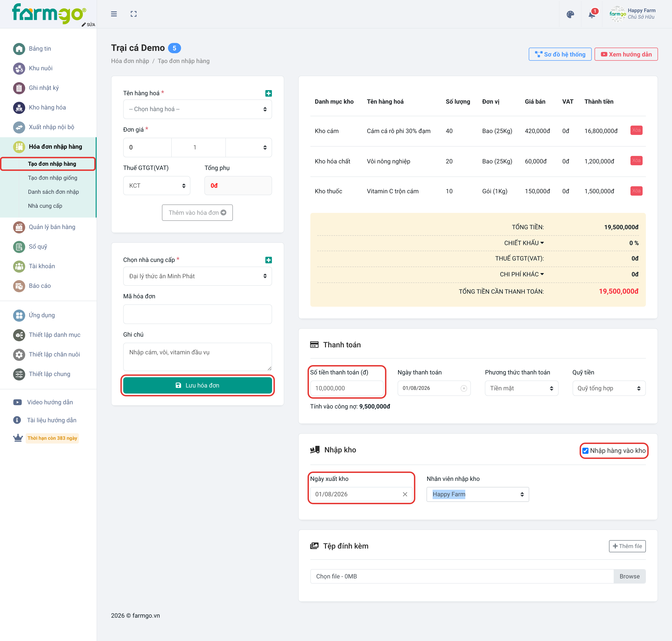The width and height of the screenshot is (672, 641).
Task: Uncheck Nhập hàng vào kho checkbox
Action: pyautogui.click(x=585, y=451)
